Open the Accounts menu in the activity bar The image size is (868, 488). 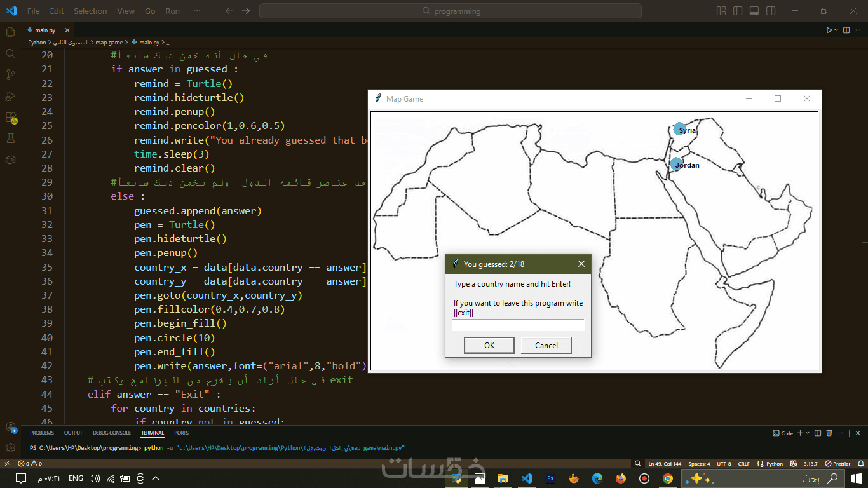coord(10,428)
